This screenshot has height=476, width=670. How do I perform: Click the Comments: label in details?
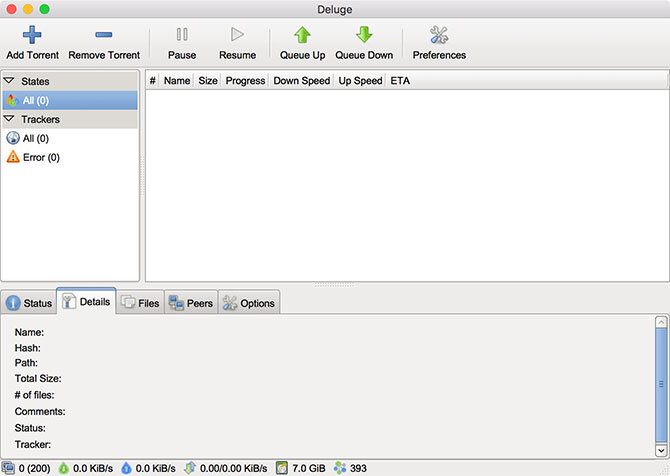[40, 411]
